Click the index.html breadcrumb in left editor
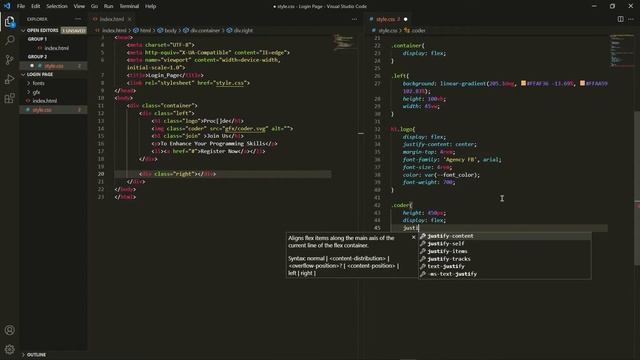 coord(111,30)
